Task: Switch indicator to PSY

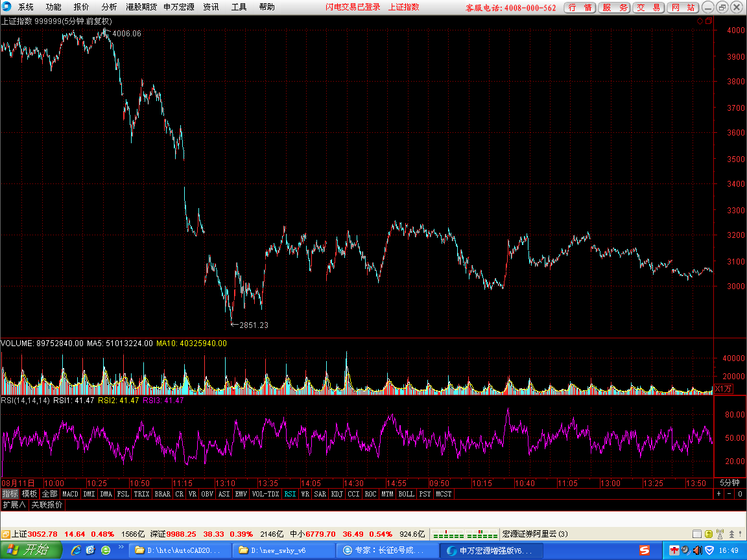Action: coord(425,494)
